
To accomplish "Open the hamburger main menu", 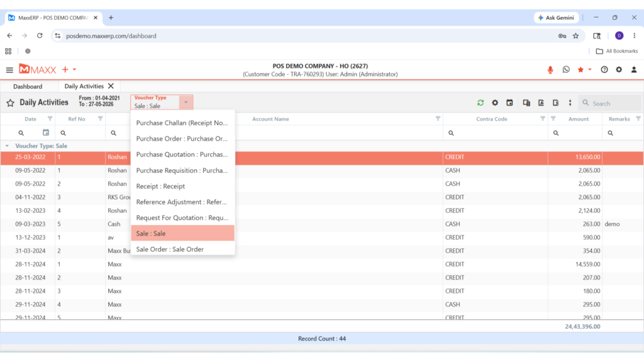I will 9,70.
